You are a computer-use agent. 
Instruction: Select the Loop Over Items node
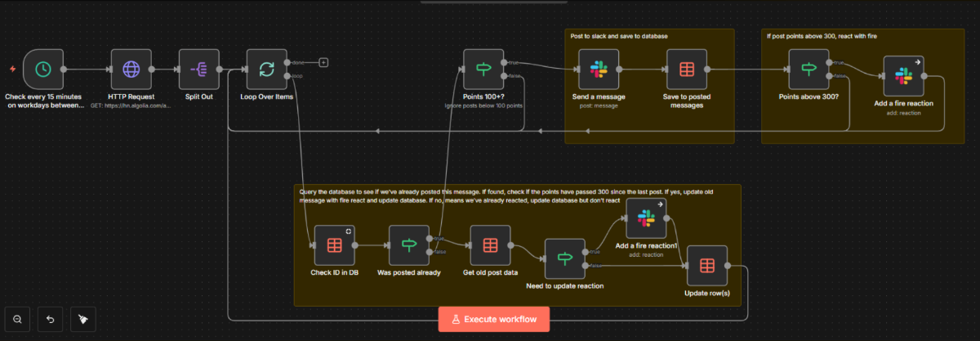tap(266, 70)
